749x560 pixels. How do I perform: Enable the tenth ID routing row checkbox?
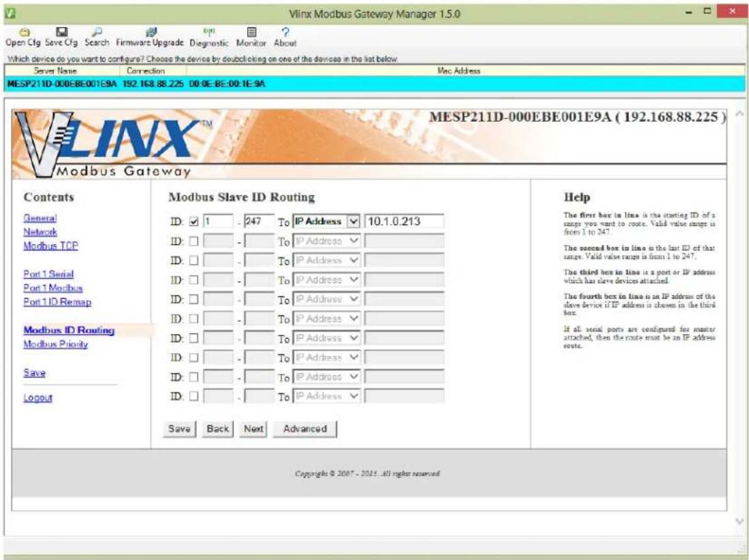click(x=193, y=396)
